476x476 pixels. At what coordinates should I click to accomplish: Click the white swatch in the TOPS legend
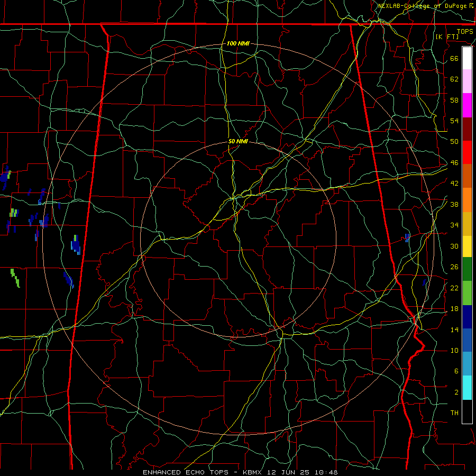click(x=467, y=58)
